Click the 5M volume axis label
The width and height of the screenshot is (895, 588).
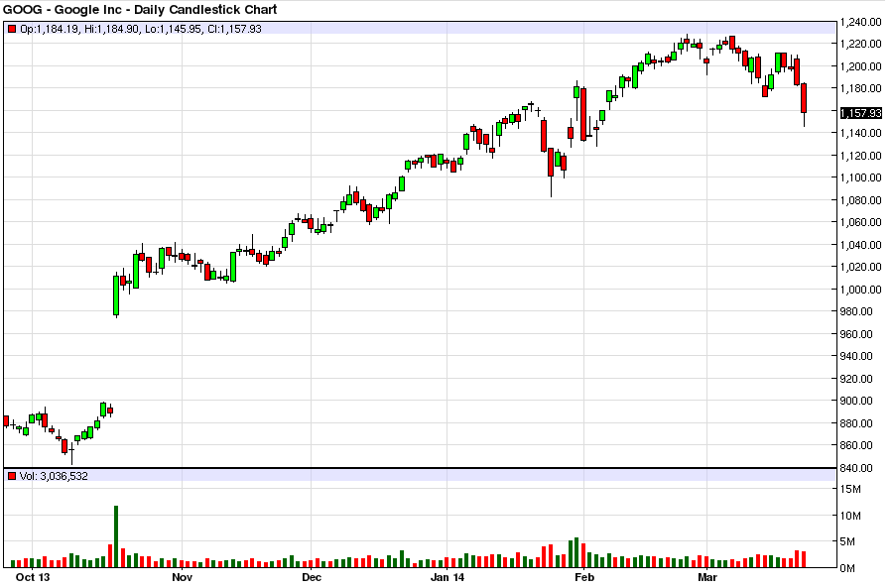[848, 541]
